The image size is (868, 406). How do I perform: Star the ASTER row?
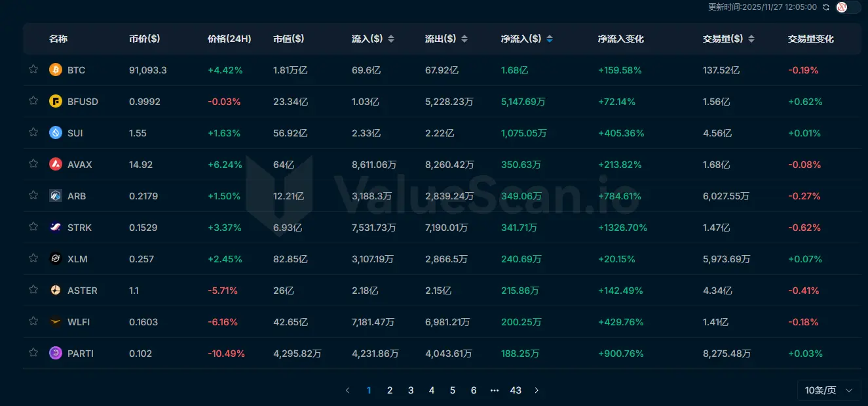point(33,290)
